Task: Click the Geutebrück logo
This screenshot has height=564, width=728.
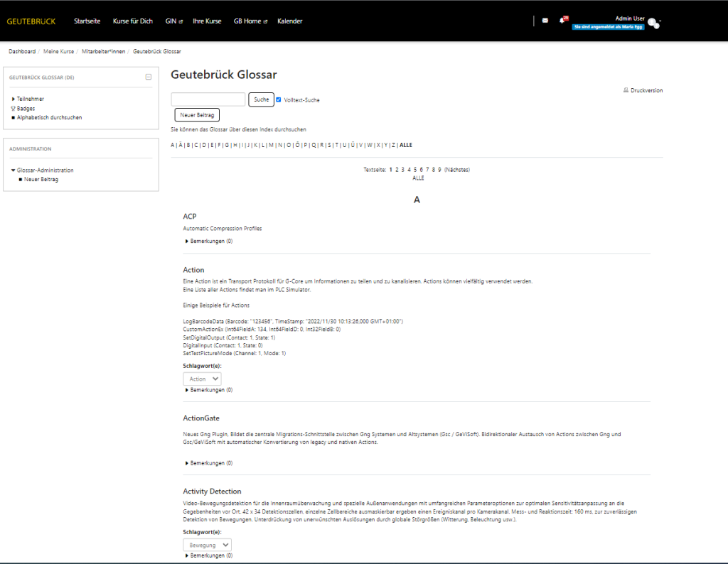Action: pyautogui.click(x=31, y=21)
